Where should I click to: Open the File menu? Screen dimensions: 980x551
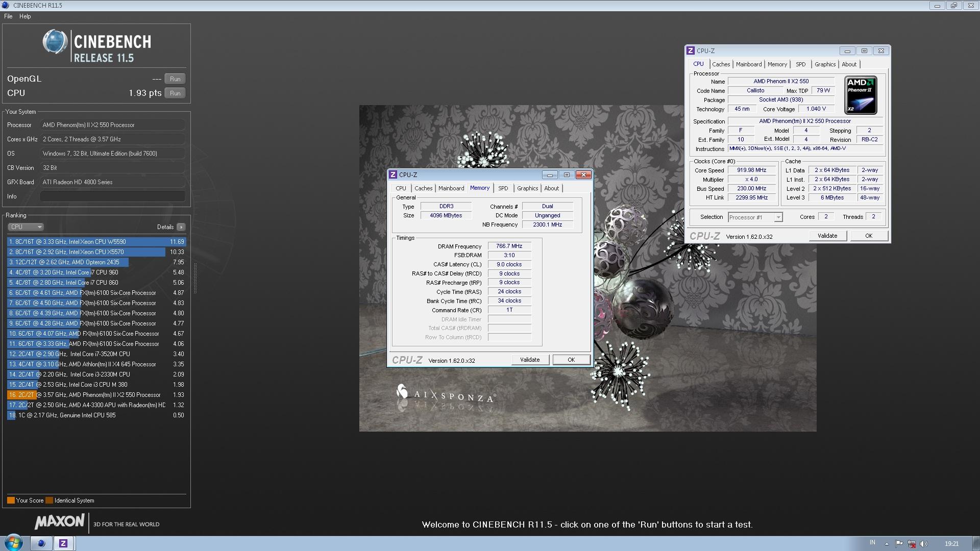[8, 16]
